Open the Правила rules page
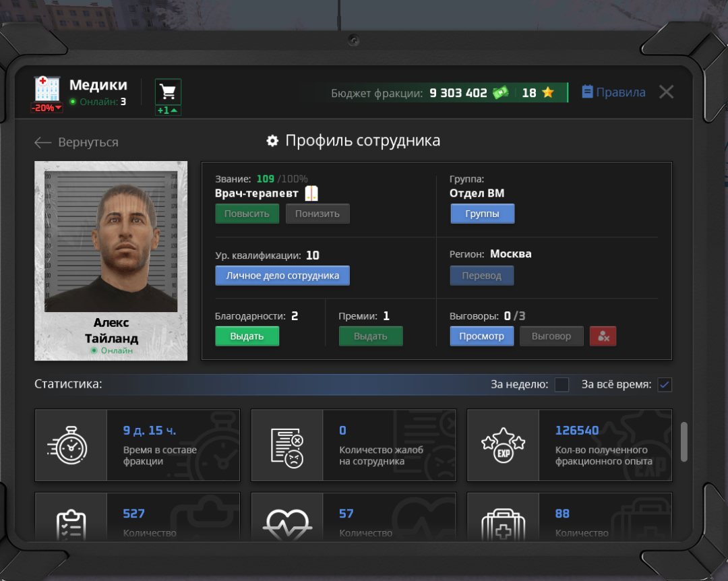The image size is (728, 581). click(x=613, y=92)
